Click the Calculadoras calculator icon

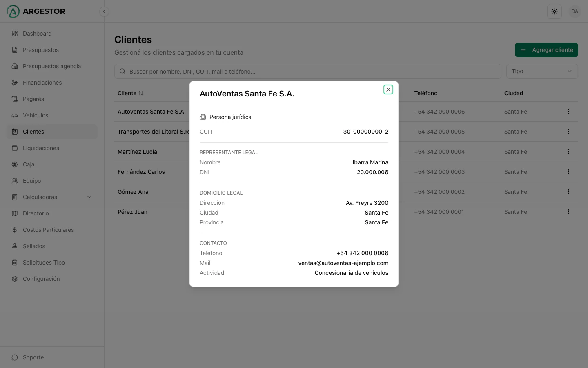tap(15, 197)
